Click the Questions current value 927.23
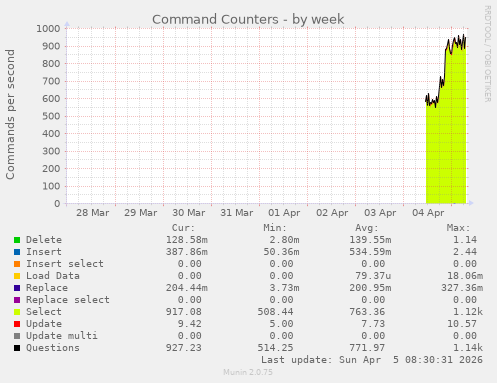 184,348
